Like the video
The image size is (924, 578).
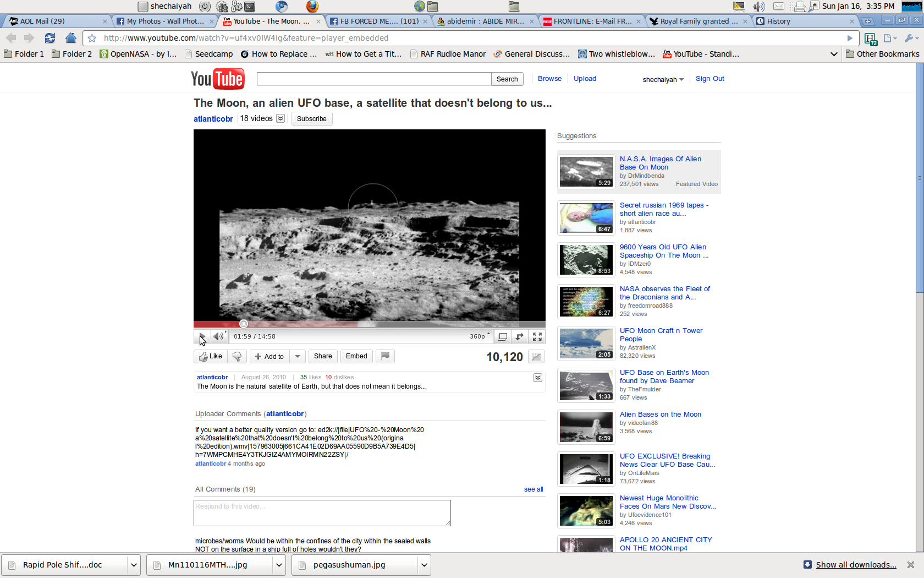(x=211, y=356)
